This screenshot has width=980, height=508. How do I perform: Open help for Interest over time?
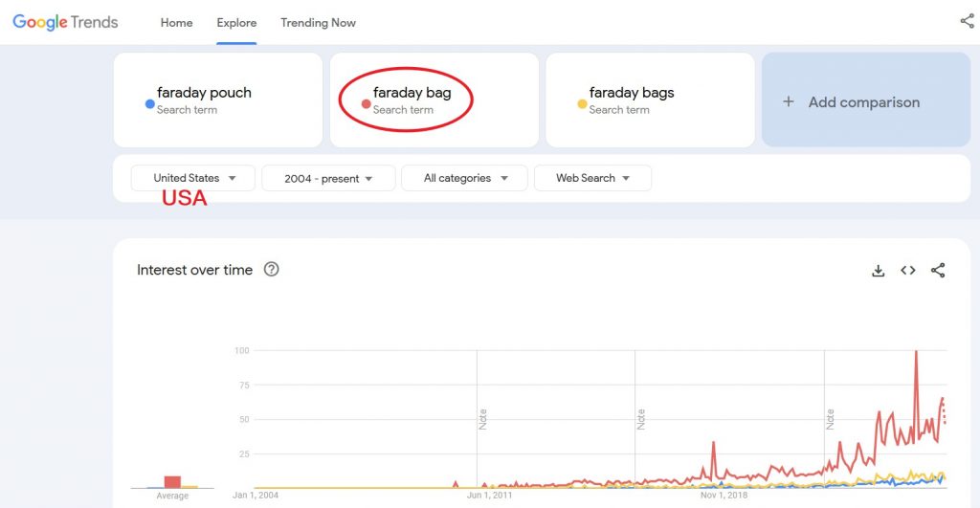(x=271, y=270)
